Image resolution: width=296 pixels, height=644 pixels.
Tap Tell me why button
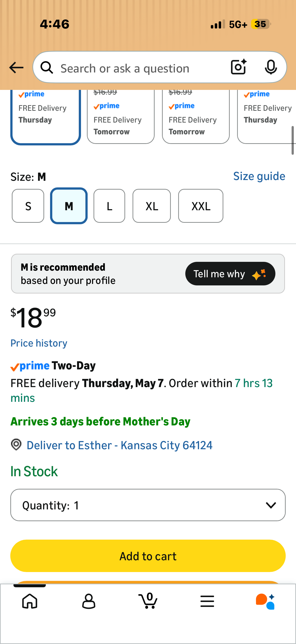pyautogui.click(x=230, y=274)
